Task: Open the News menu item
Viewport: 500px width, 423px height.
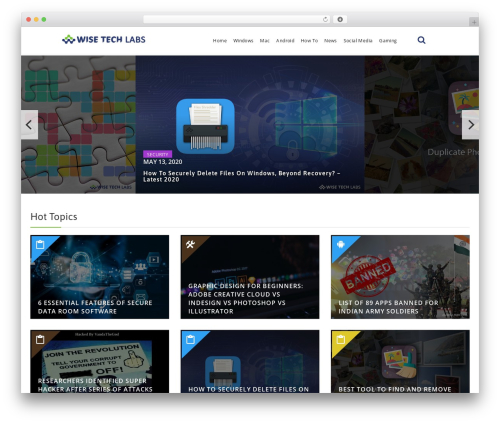Action: point(330,41)
